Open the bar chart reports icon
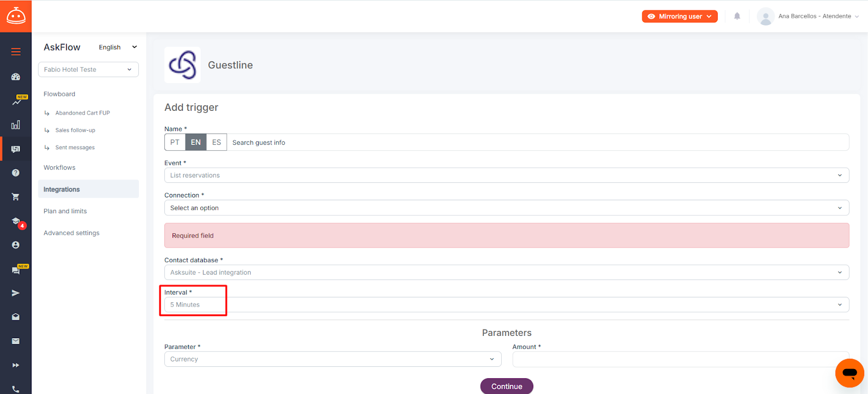The width and height of the screenshot is (868, 394). coord(16,125)
